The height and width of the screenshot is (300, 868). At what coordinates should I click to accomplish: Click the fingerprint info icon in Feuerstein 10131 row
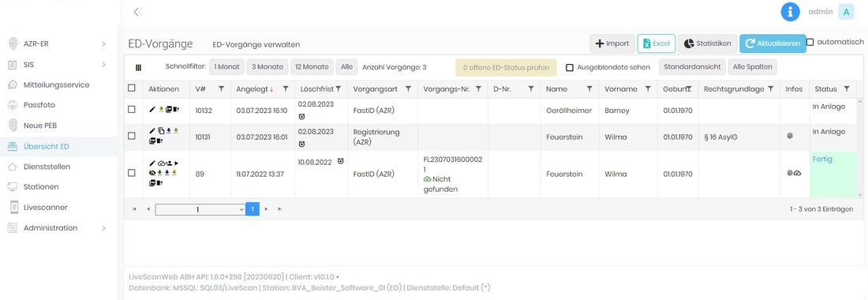click(790, 136)
